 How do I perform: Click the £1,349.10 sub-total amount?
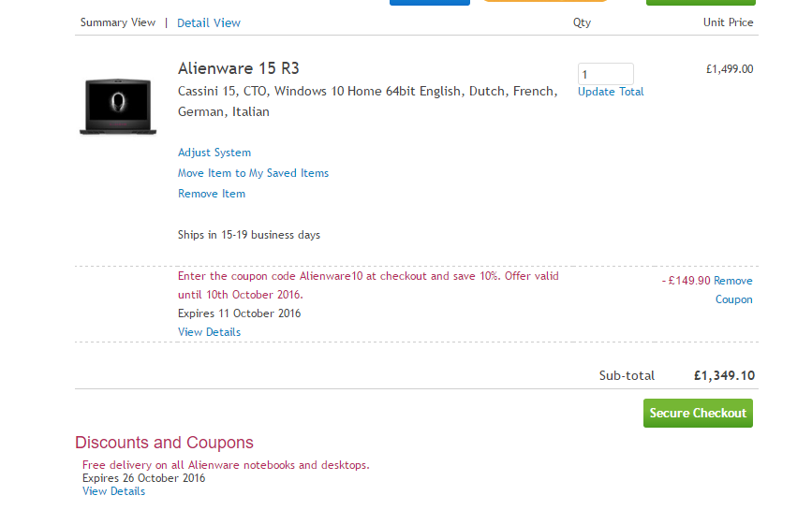724,376
